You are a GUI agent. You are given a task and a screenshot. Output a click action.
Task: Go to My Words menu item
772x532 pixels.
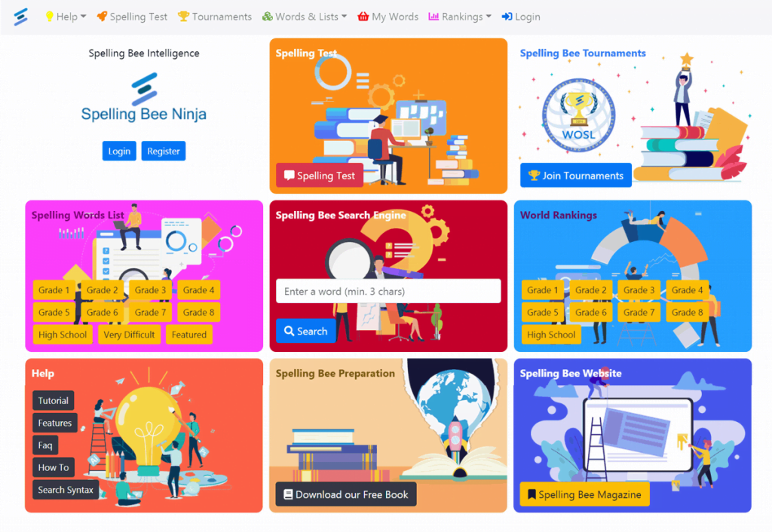point(388,17)
